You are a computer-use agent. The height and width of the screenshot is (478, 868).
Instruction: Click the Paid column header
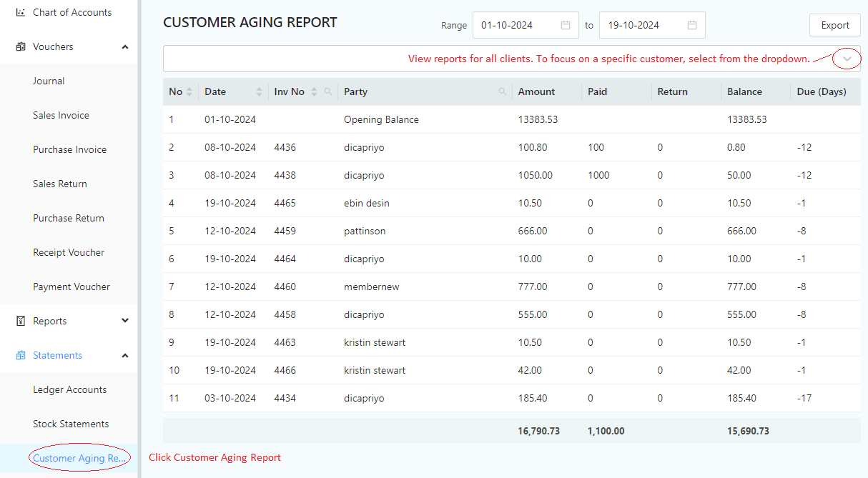pos(598,91)
